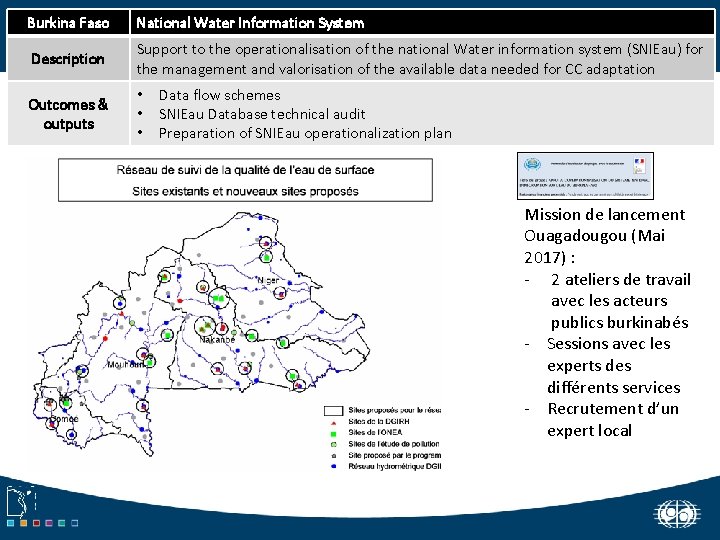Click the 'Nakanbe' basin label on map
Image resolution: width=720 pixels, height=540 pixels.
(x=217, y=340)
